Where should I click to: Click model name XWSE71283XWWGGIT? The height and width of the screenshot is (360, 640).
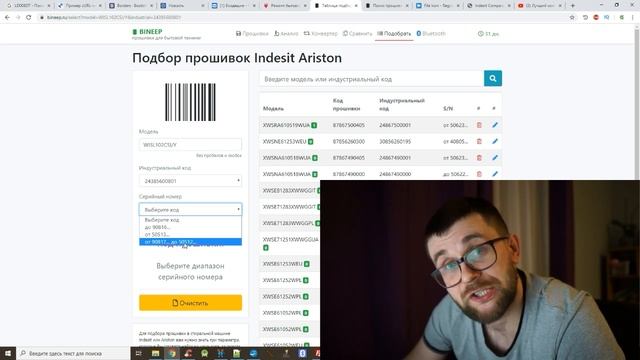(289, 207)
